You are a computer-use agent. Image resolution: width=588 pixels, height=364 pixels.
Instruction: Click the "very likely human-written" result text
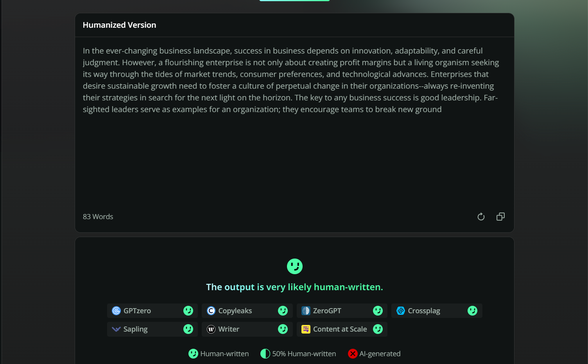click(x=324, y=287)
